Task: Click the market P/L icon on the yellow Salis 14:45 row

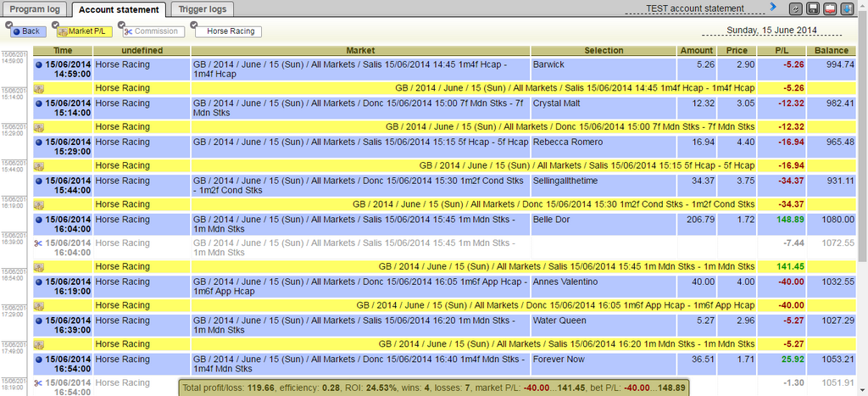Action: click(39, 89)
